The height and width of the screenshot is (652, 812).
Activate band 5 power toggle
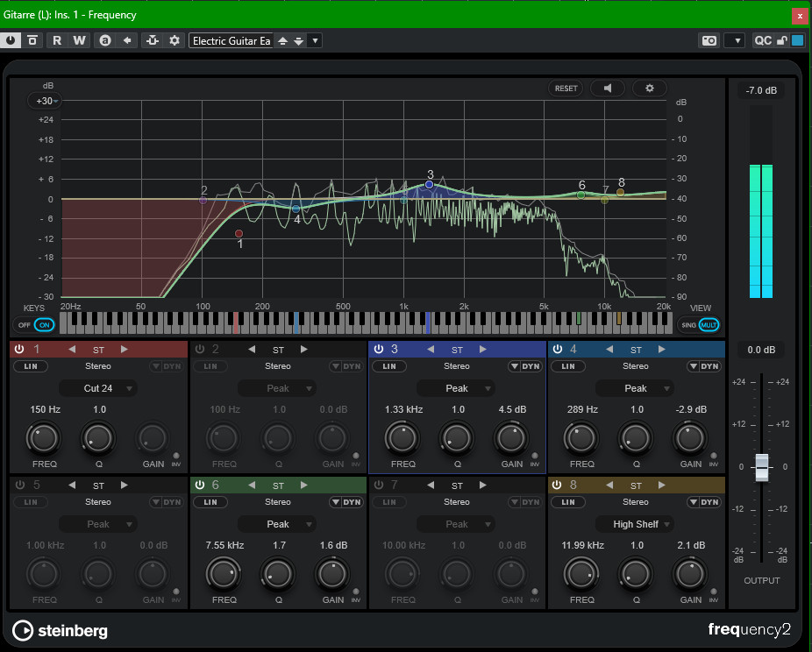click(19, 485)
